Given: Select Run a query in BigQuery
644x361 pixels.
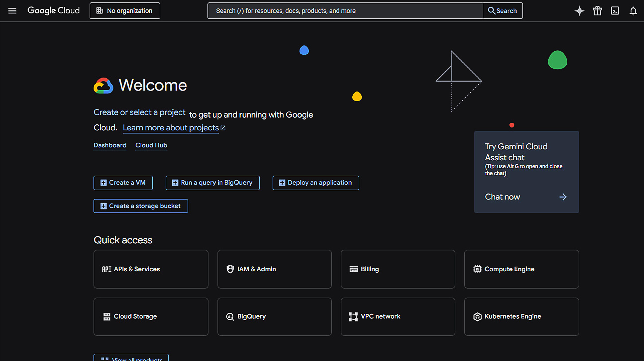Looking at the screenshot, I should 213,183.
